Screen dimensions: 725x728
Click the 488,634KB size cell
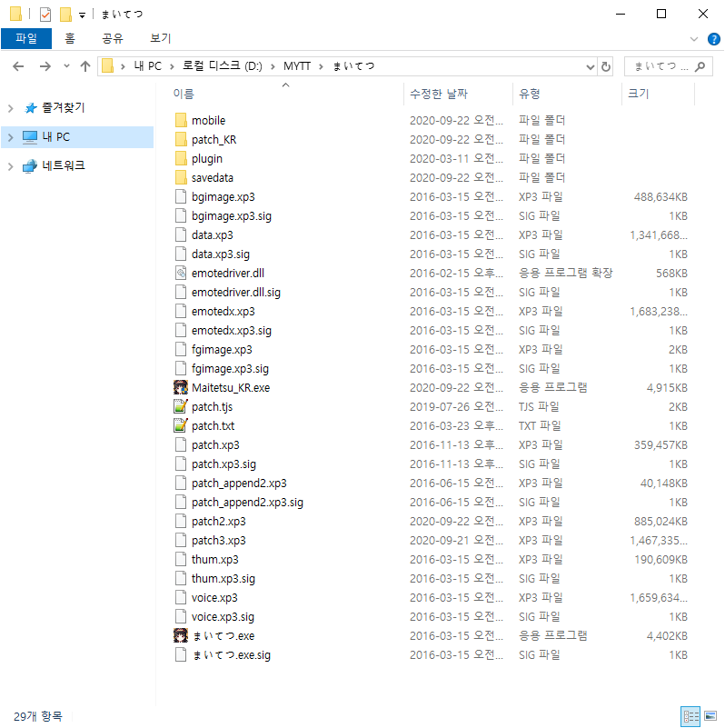[x=660, y=197]
